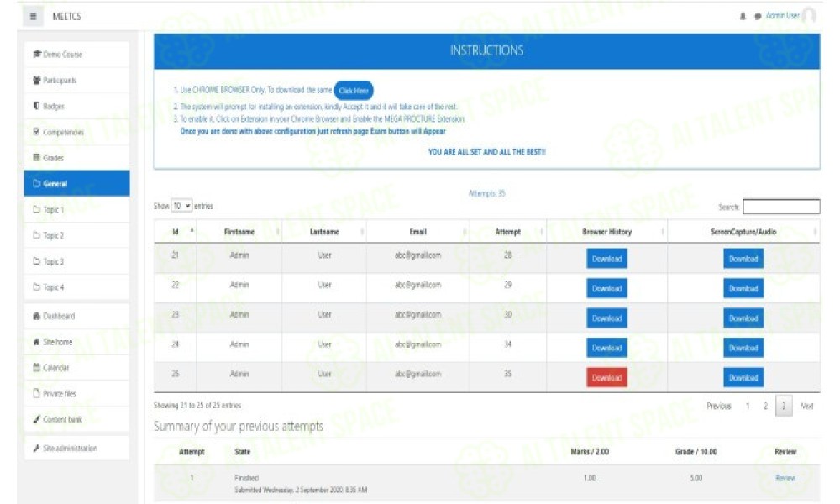Sort table by Attempt column
This screenshot has height=504, width=840.
pos(508,231)
